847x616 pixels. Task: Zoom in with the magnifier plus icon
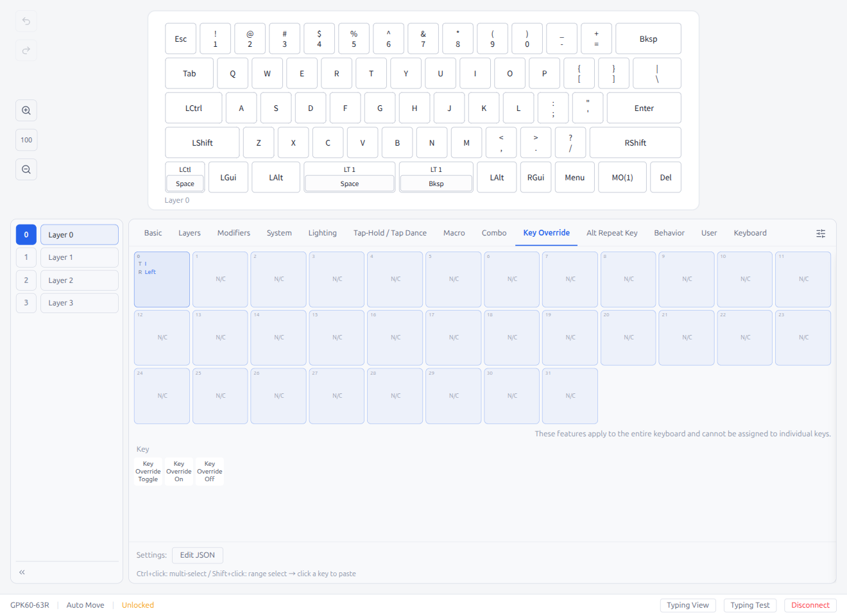26,110
